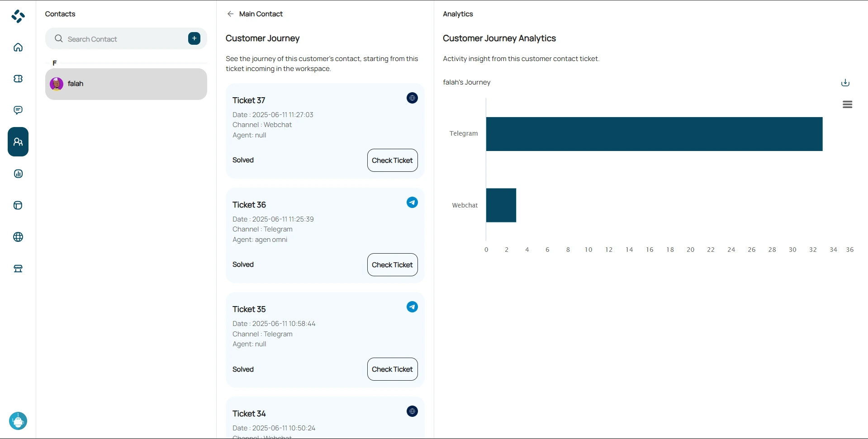Click the Customer Journey Analytics heading
The height and width of the screenshot is (439, 868).
tap(499, 38)
